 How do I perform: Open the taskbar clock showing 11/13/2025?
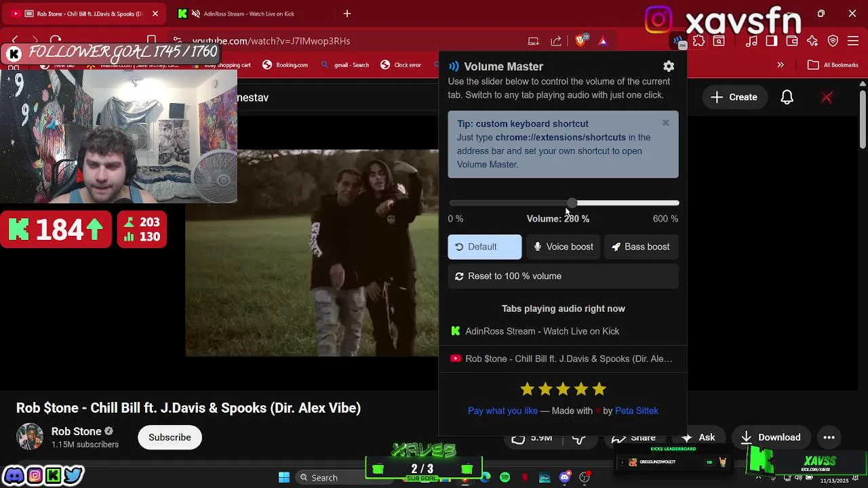pos(834,481)
